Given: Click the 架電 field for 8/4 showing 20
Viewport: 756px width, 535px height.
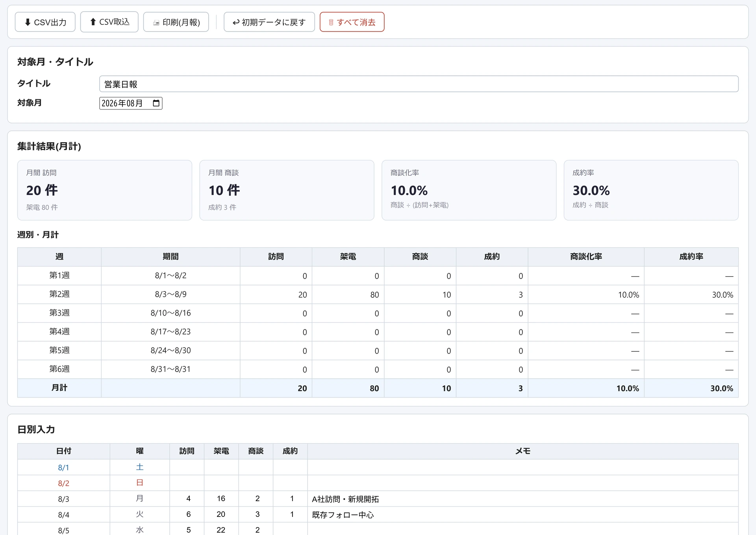Looking at the screenshot, I should (x=221, y=515).
